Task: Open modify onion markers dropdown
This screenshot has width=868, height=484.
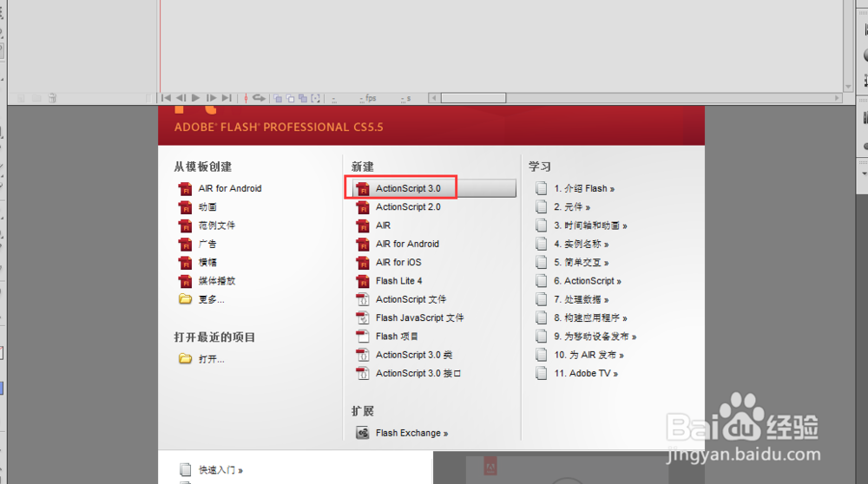Action: (x=316, y=99)
